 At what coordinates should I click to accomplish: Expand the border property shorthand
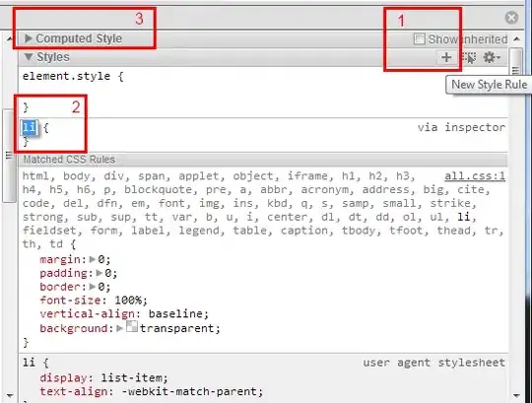(92, 287)
